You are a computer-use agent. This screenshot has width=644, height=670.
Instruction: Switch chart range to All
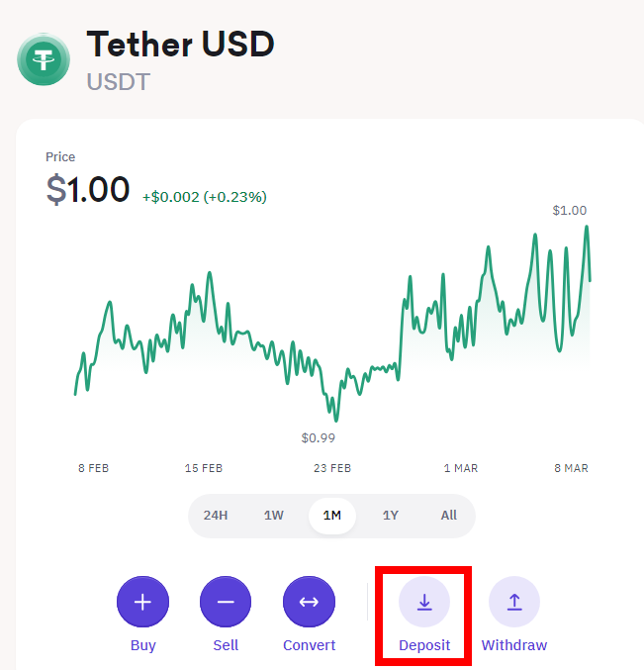[x=449, y=516]
